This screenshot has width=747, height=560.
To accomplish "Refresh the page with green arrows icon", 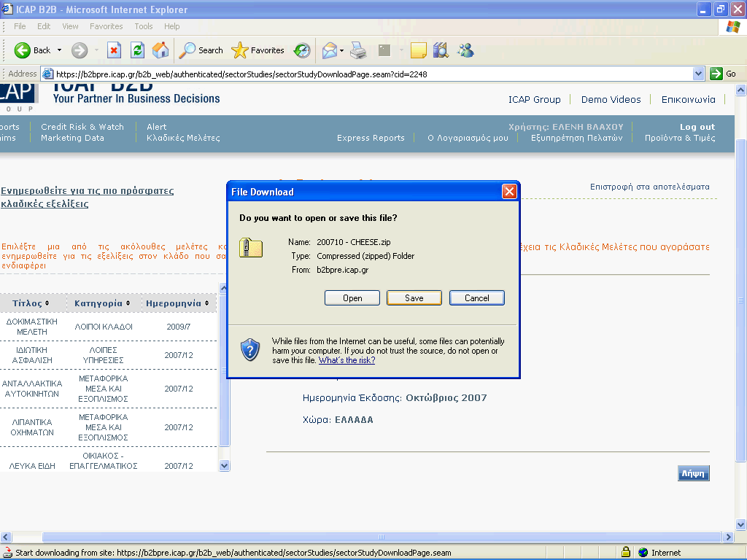I will (x=137, y=50).
